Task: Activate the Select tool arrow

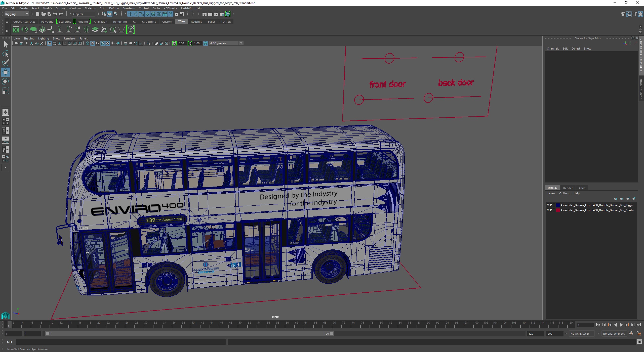Action: point(5,45)
